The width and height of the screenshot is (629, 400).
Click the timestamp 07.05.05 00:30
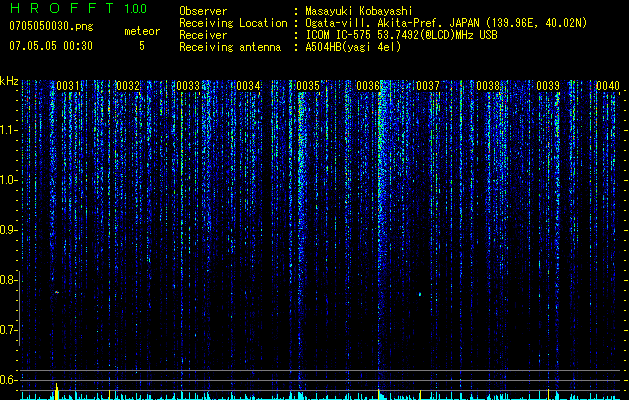click(x=51, y=46)
